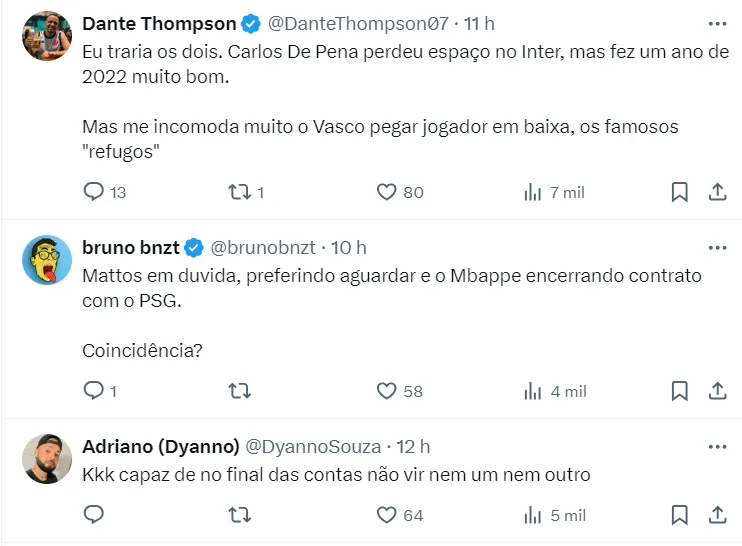Viewport: 742px width, 546px height.
Task: Reply to bruno bnzt's tweet
Action: 94,391
